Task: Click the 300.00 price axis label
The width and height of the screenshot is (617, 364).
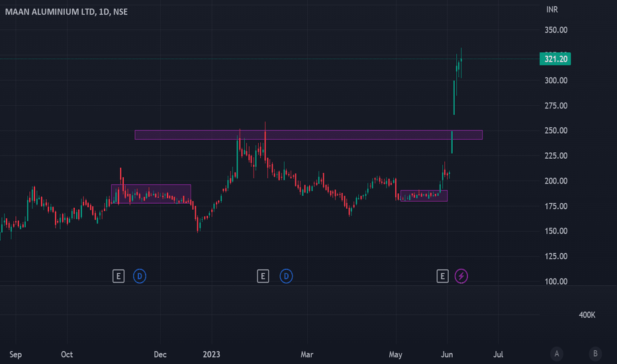Action: point(555,80)
